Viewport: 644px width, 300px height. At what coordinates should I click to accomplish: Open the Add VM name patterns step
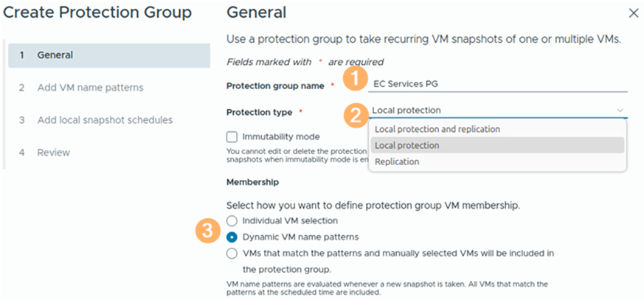point(90,87)
